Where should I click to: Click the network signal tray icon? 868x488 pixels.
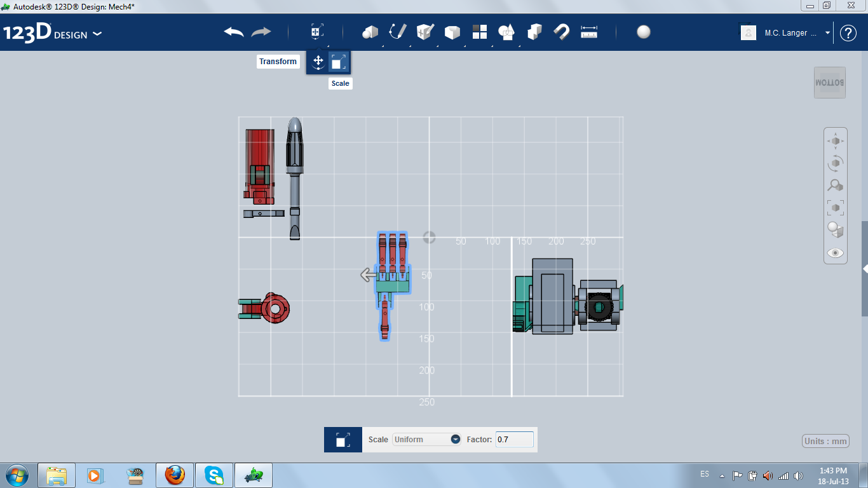point(783,475)
